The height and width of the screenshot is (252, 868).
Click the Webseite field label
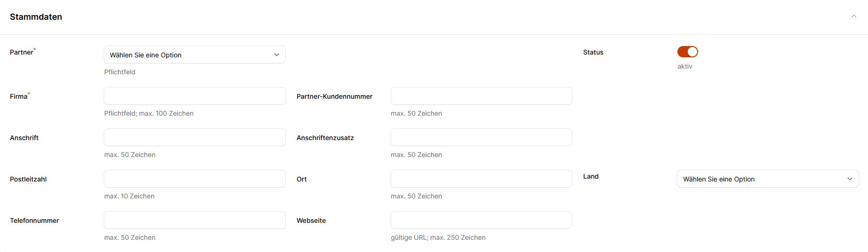click(311, 220)
